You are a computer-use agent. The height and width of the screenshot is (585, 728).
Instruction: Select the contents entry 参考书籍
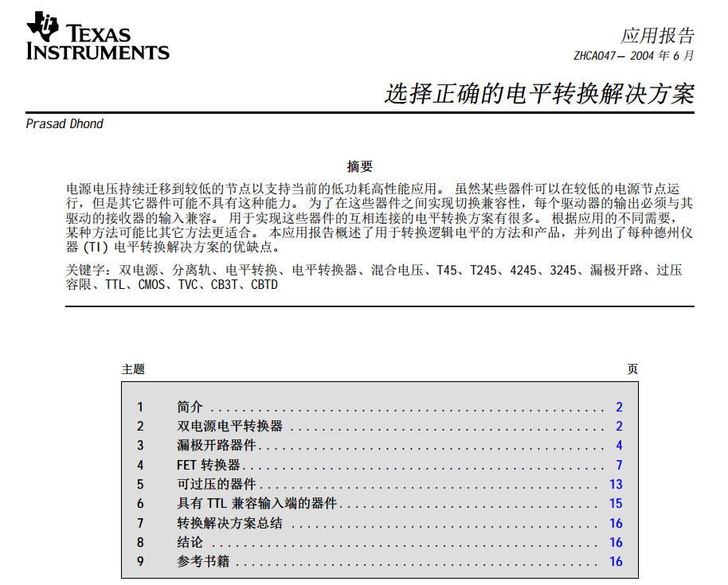click(x=203, y=561)
